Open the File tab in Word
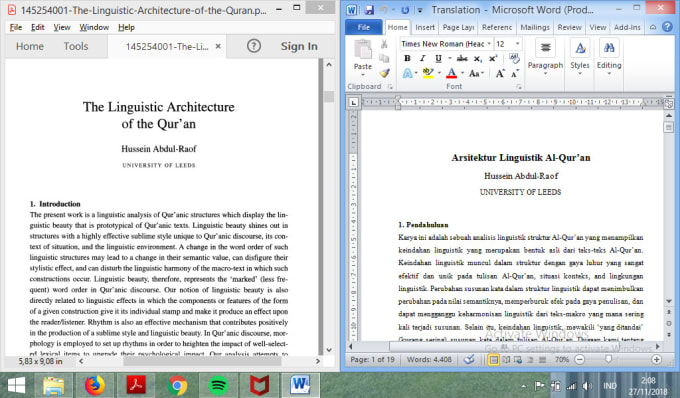The image size is (680, 398). pos(363,27)
